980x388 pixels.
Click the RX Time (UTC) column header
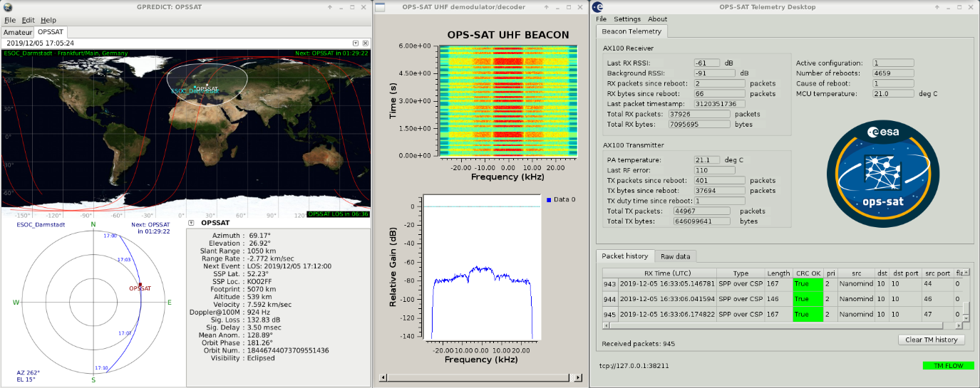[667, 273]
